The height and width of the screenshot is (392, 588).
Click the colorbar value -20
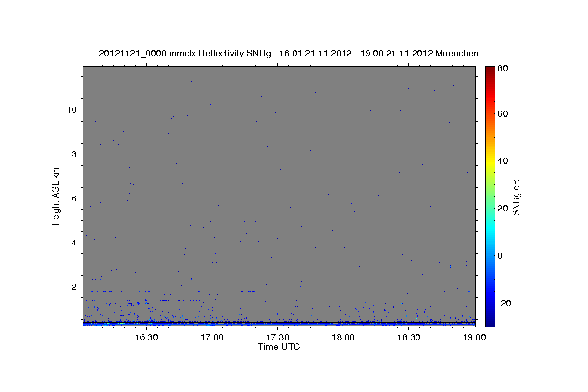pos(504,304)
